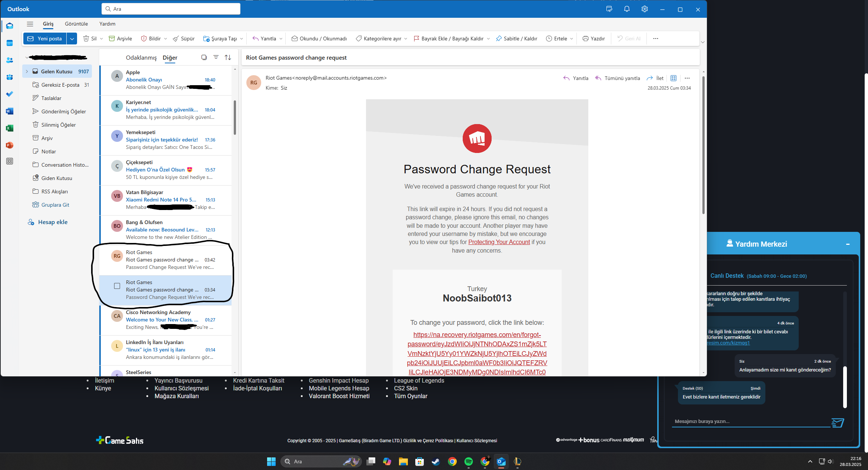
Task: Tick the checkbox on selected Riot Games email
Action: click(x=117, y=286)
